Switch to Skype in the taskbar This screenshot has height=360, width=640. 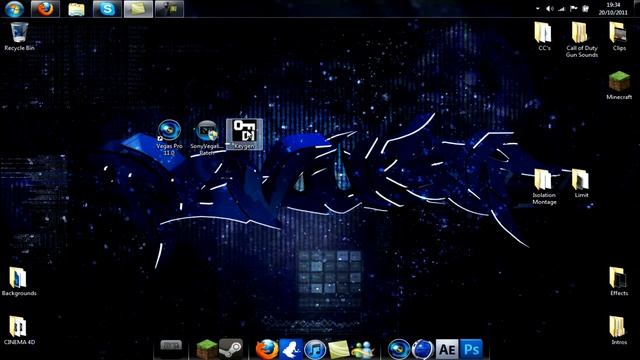coord(107,9)
